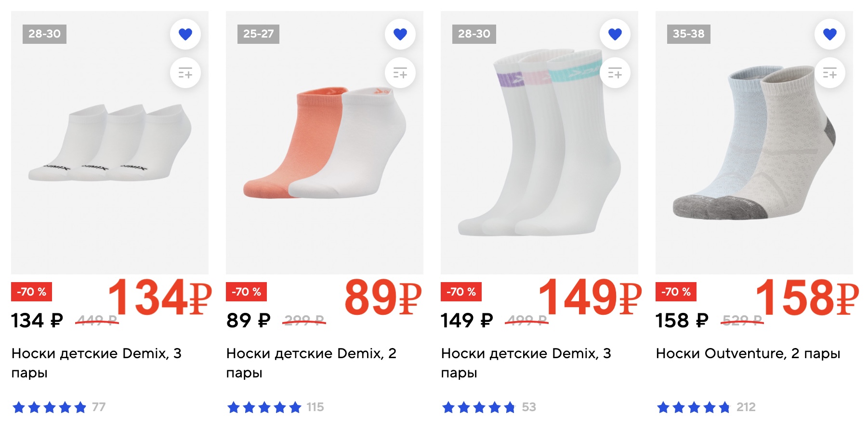Open the coral and white Demix socks image
The image size is (868, 427).
(325, 144)
